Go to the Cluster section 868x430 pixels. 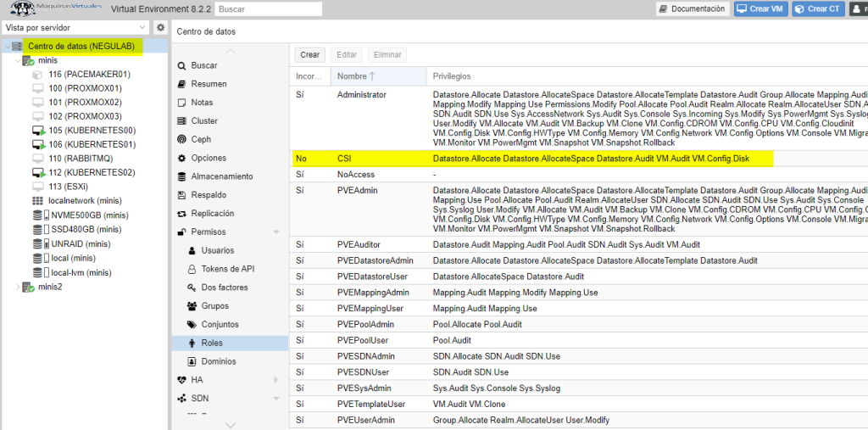click(203, 121)
